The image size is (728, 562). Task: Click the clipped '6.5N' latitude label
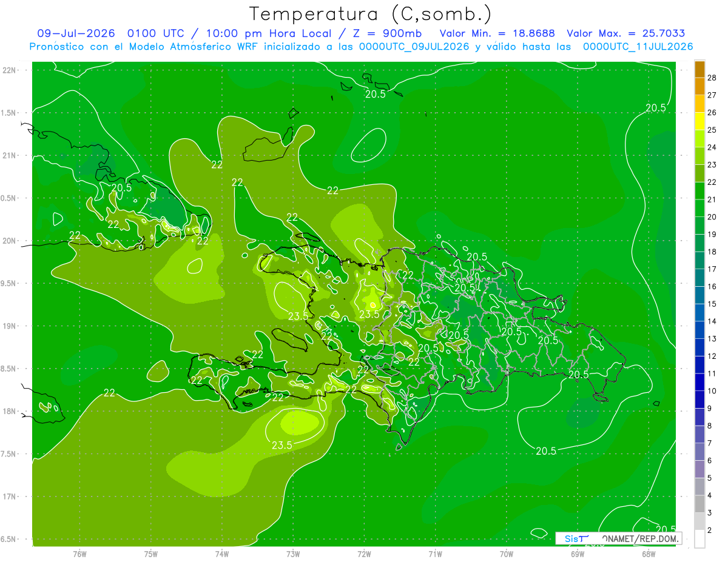click(x=8, y=540)
